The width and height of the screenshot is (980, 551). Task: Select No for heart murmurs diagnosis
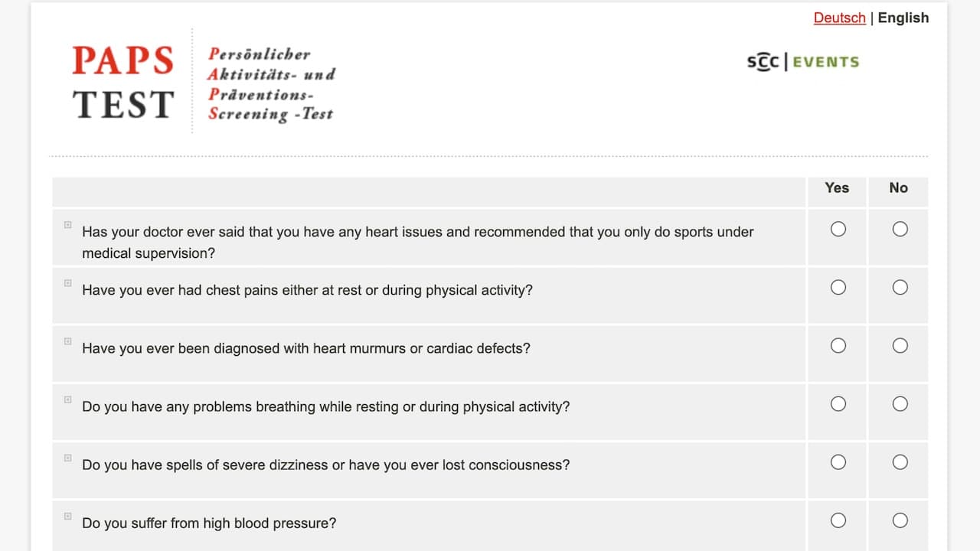pos(900,345)
